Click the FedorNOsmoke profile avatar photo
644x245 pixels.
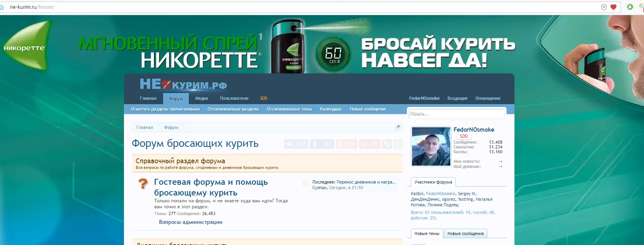(x=431, y=146)
